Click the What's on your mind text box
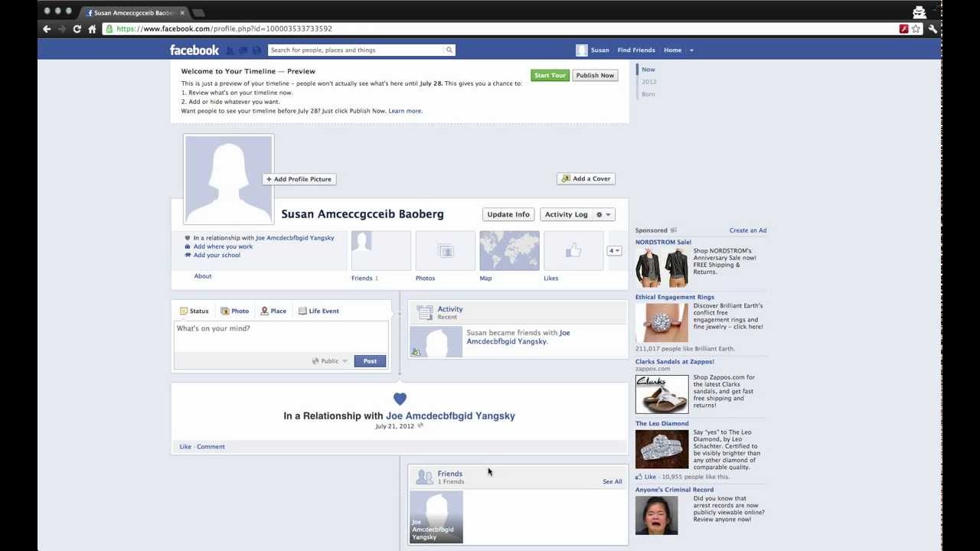 pyautogui.click(x=281, y=336)
